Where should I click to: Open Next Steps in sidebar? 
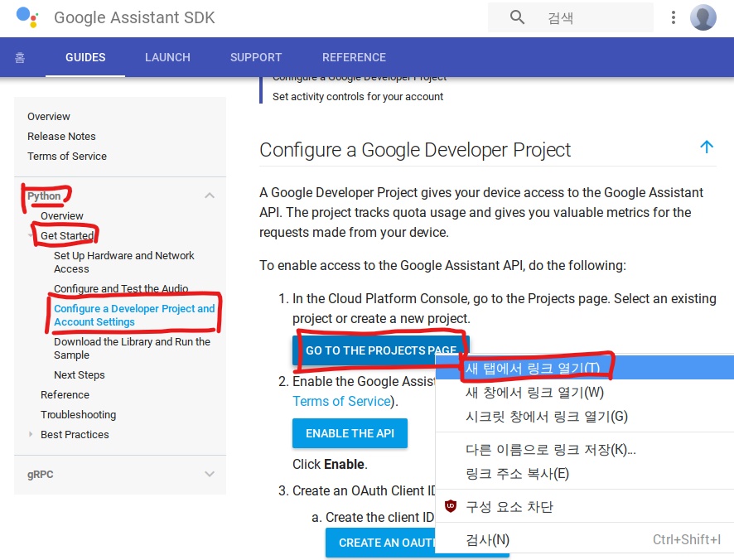tap(79, 374)
